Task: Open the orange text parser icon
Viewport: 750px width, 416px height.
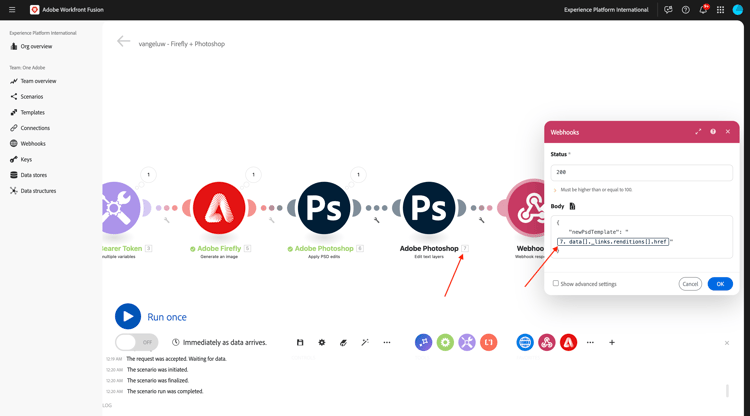Action: tap(489, 342)
